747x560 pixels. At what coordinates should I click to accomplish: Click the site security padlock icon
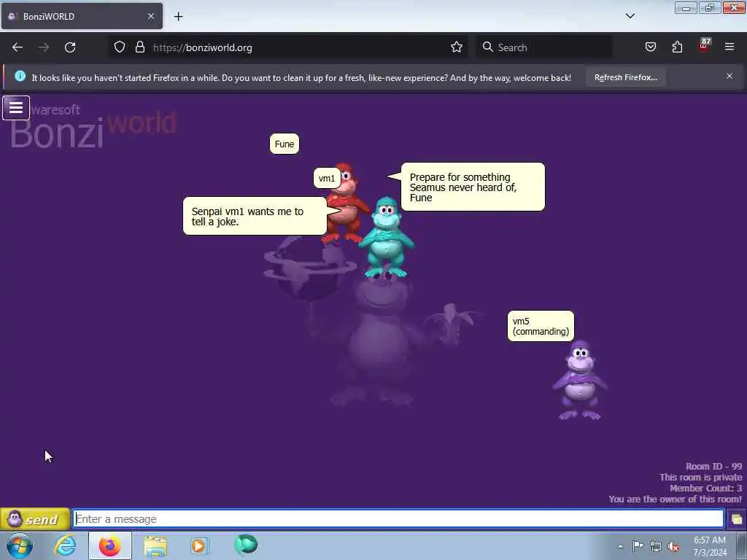tap(139, 47)
